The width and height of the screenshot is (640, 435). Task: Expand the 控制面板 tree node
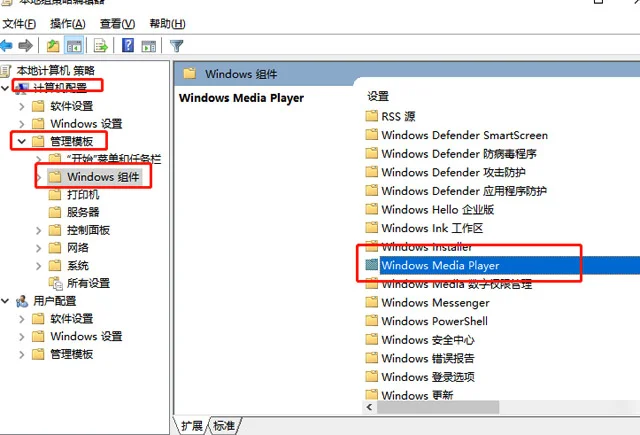pos(39,230)
